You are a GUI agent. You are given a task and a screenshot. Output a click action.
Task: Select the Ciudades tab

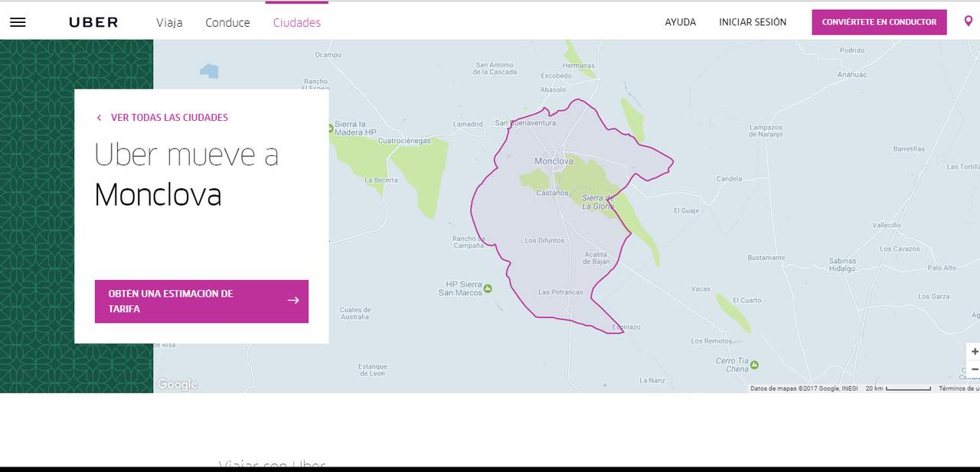pos(297,22)
